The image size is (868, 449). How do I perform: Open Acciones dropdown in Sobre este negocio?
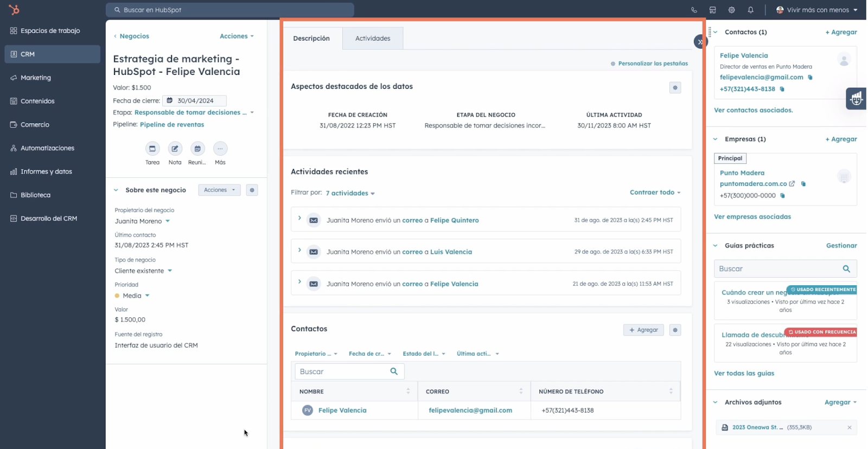point(219,190)
